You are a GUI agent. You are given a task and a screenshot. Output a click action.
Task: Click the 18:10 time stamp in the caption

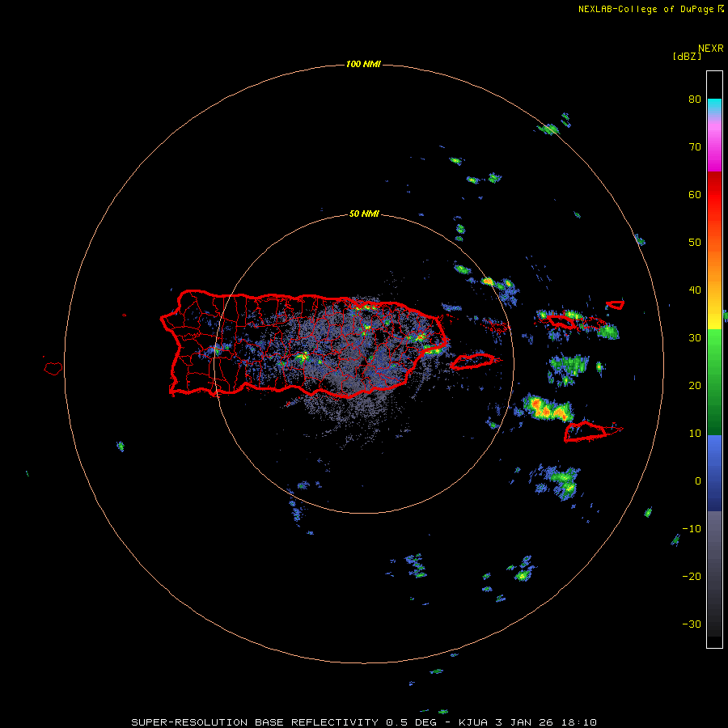tap(578, 722)
